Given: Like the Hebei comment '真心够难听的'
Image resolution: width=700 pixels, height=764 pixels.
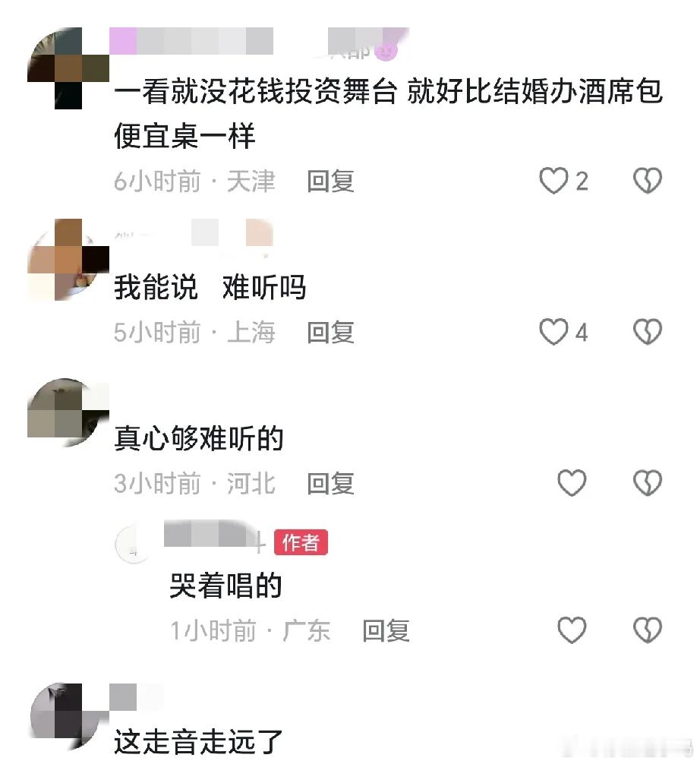Looking at the screenshot, I should tap(572, 483).
